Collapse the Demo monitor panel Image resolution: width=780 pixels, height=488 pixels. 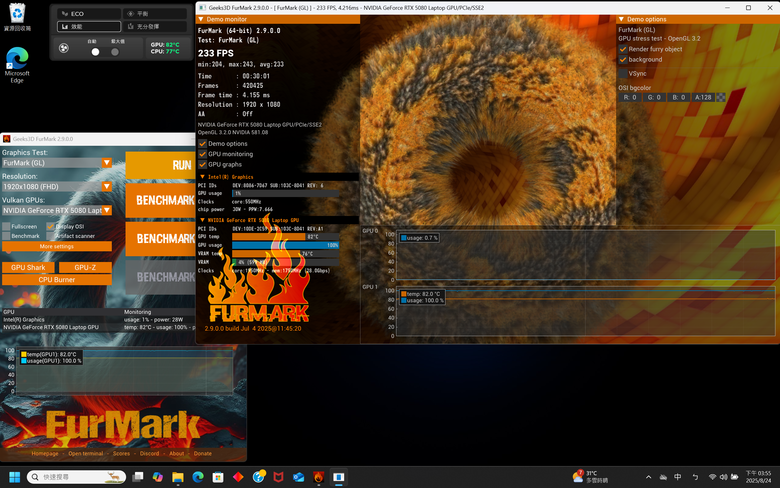point(201,19)
